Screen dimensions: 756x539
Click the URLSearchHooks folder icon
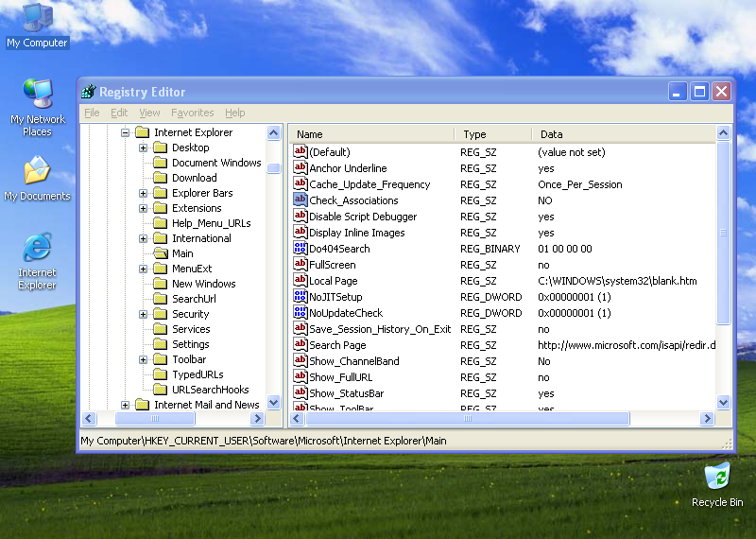(160, 390)
